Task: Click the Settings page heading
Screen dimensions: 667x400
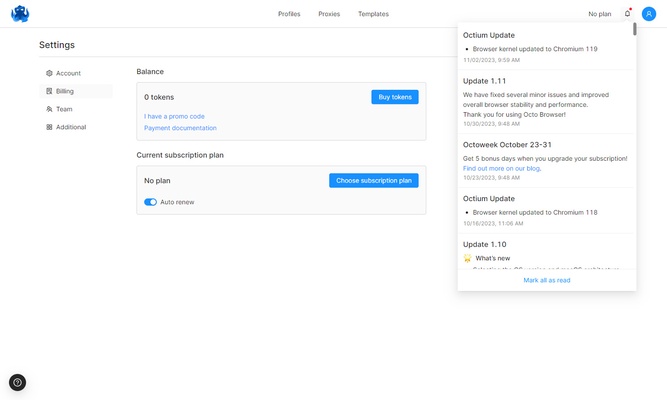Action: pos(57,45)
